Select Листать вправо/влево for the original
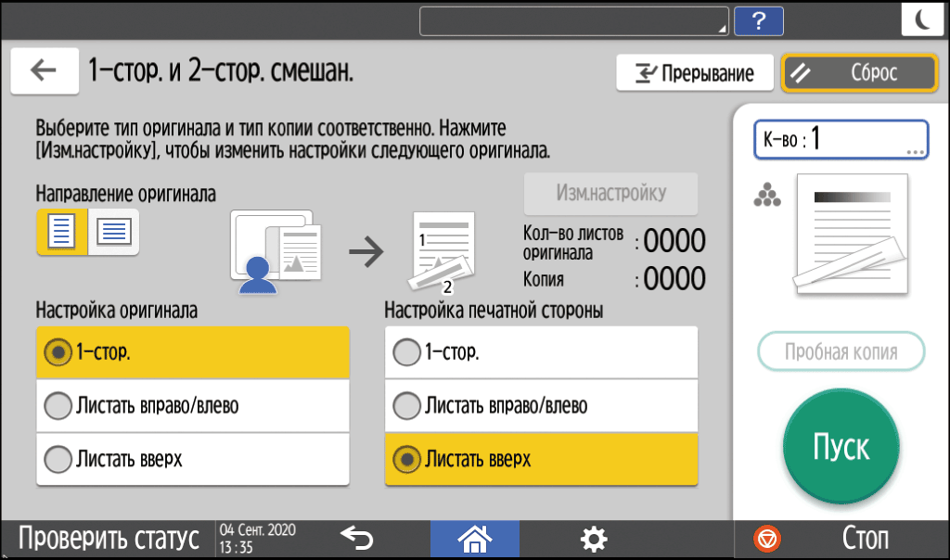 pos(192,405)
